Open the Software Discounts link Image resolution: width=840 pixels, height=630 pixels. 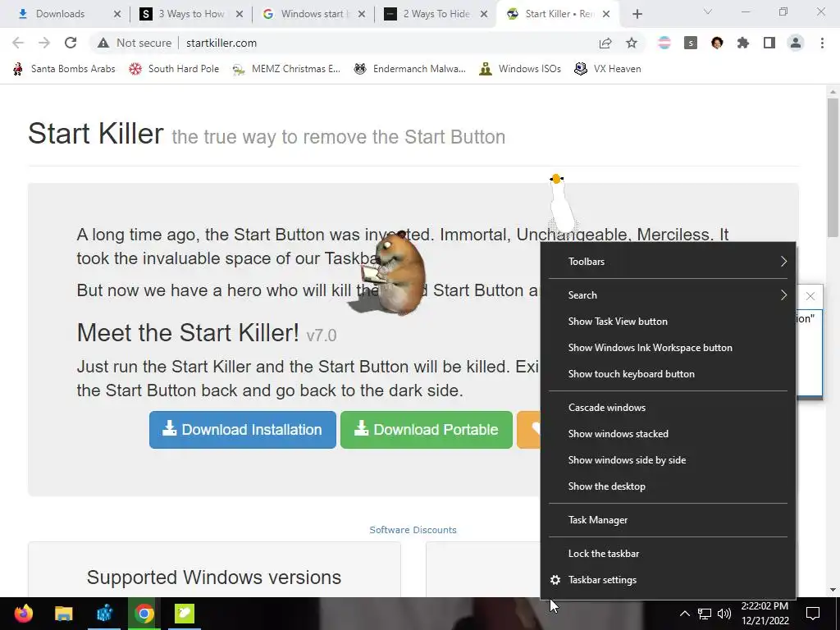tap(413, 530)
